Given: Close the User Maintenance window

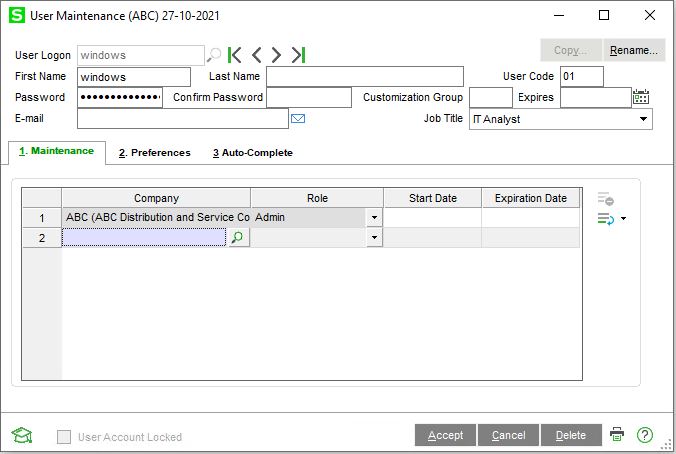Looking at the screenshot, I should tap(650, 16).
